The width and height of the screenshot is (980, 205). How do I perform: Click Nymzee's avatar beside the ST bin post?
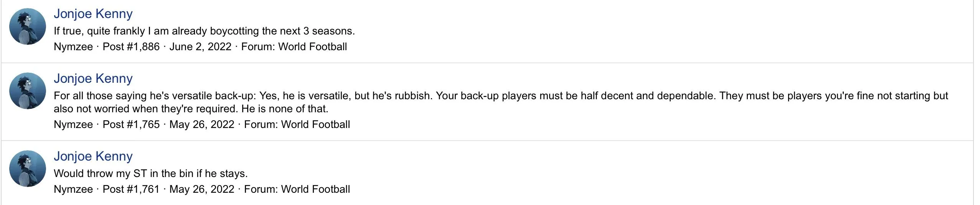(28, 169)
